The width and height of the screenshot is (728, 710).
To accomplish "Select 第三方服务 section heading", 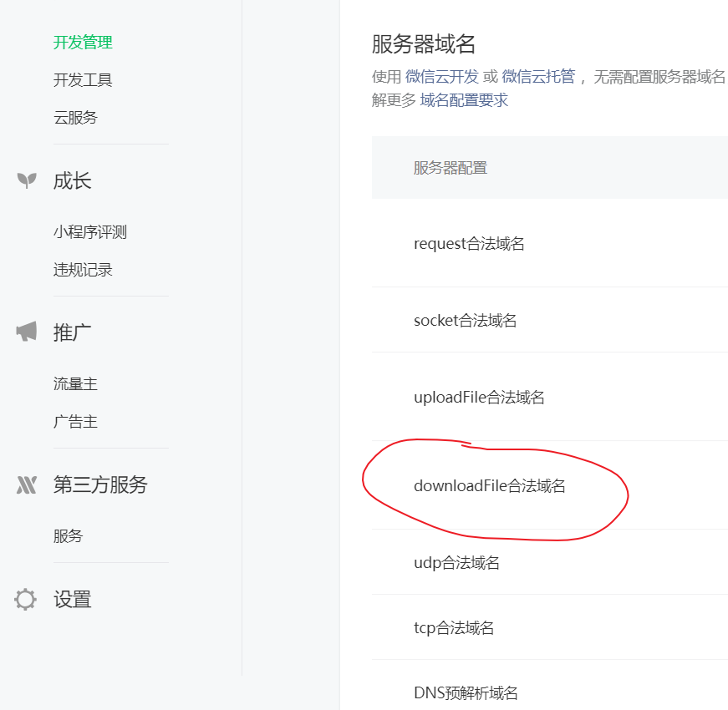I will coord(100,484).
